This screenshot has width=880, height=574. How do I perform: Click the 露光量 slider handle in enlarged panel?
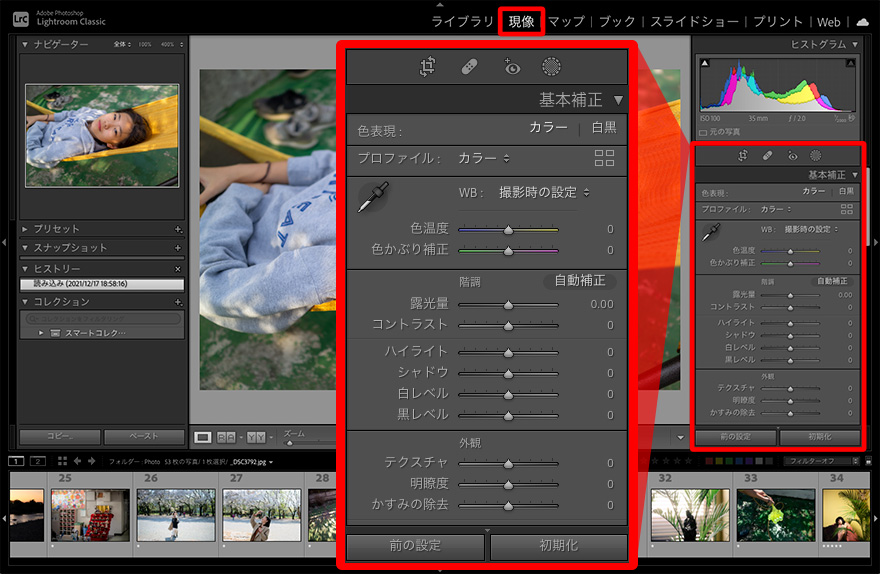[x=508, y=305]
